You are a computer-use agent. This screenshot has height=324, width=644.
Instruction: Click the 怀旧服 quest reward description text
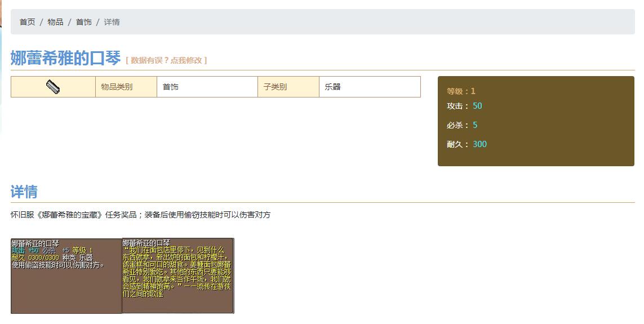click(140, 215)
